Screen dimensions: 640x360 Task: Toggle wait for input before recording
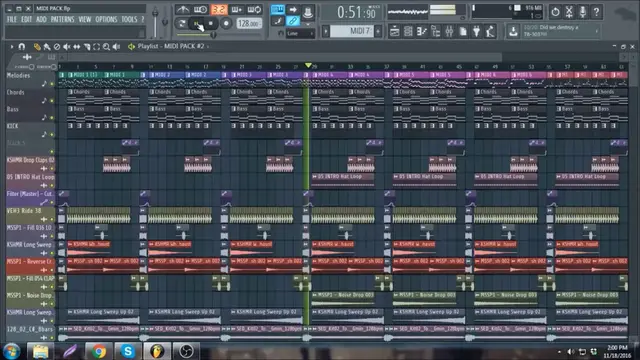point(200,9)
